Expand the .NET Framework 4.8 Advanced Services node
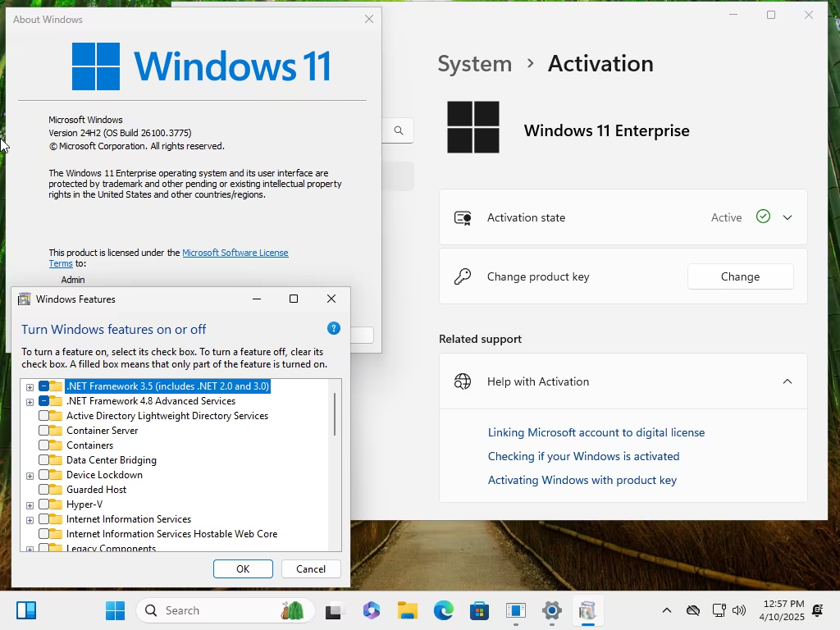The height and width of the screenshot is (630, 840). click(30, 402)
